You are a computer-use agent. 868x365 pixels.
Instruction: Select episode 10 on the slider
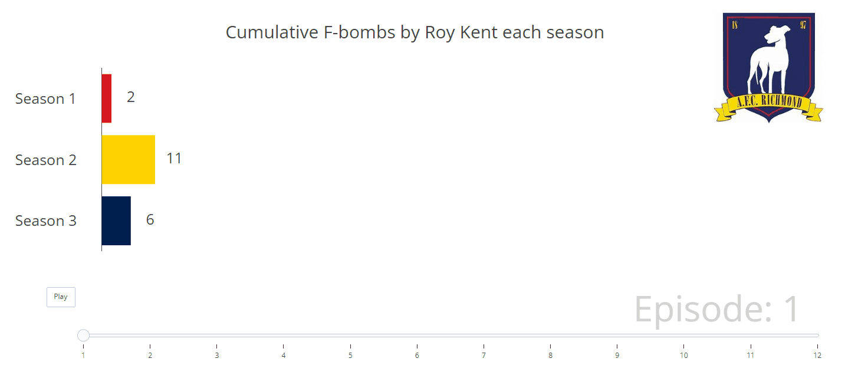pos(684,336)
